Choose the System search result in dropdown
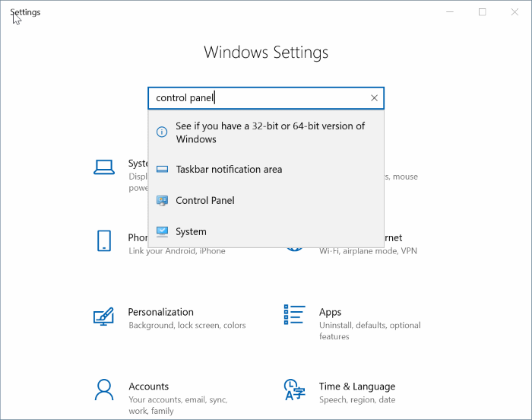This screenshot has height=420, width=532. pyautogui.click(x=266, y=232)
